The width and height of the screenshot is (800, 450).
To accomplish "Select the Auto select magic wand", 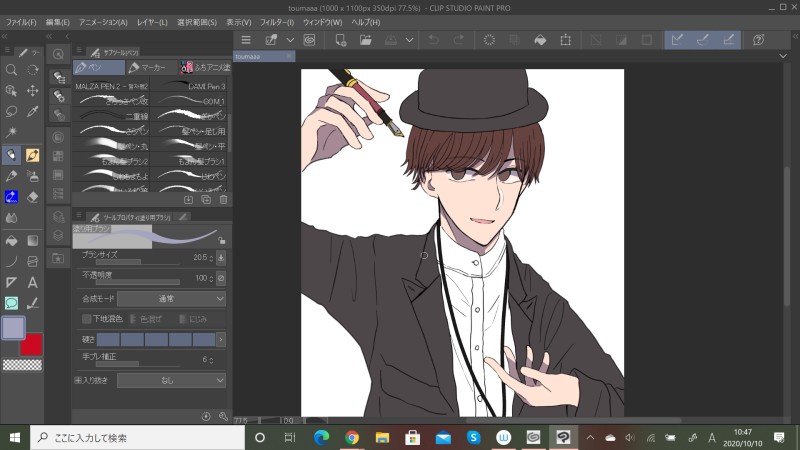I will pyautogui.click(x=11, y=133).
